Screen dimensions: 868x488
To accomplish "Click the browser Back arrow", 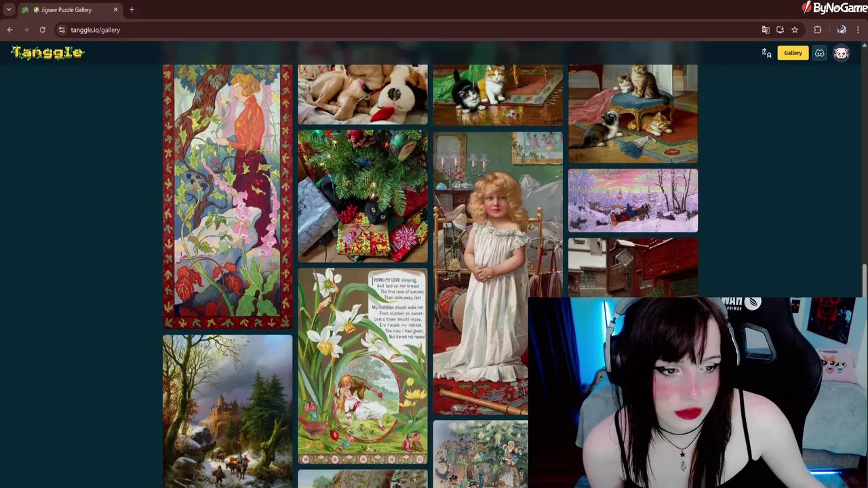I will pyautogui.click(x=10, y=30).
